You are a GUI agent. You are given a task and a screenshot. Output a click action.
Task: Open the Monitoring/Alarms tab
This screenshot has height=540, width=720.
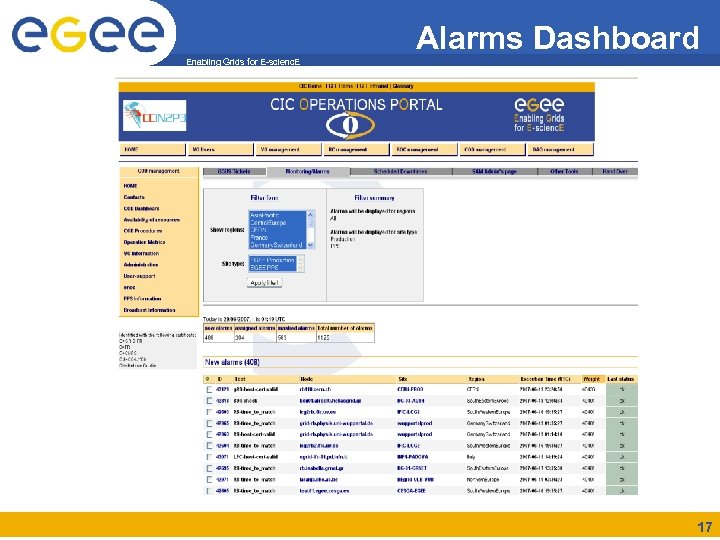click(x=308, y=172)
